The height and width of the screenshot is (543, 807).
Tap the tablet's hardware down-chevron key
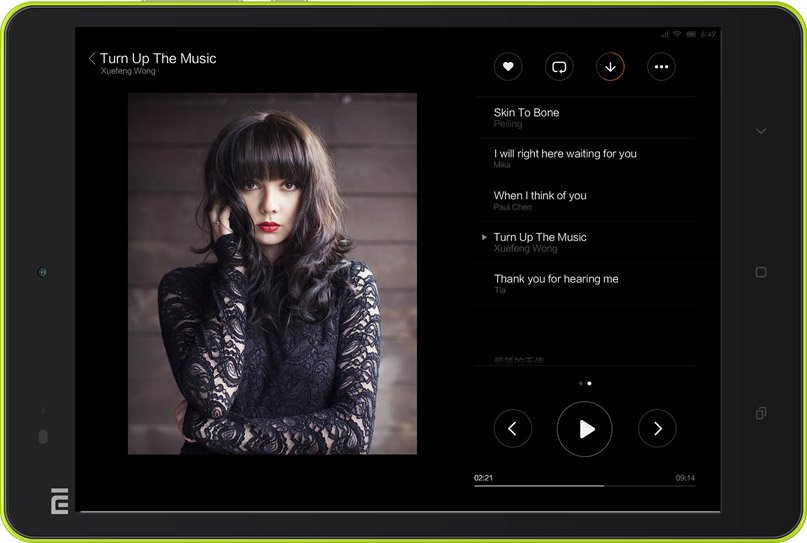coord(761,131)
